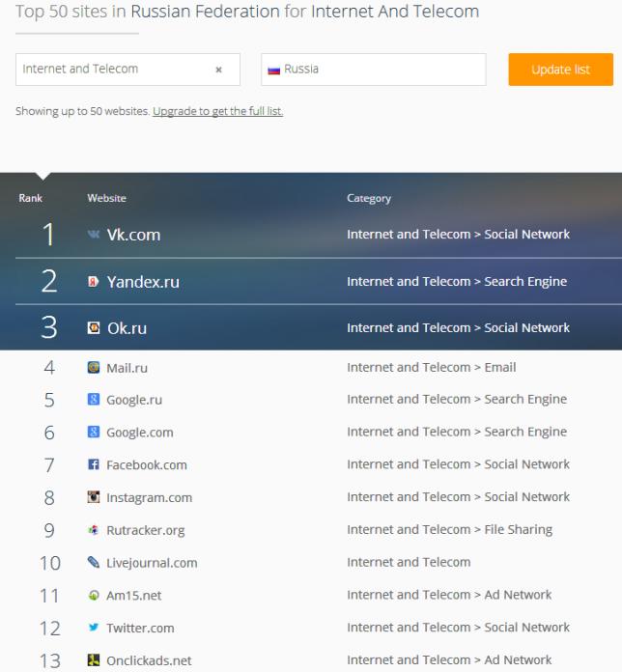Click the Yandex.ru favicon icon
Screen dimensions: 622x672
pyautogui.click(x=94, y=282)
